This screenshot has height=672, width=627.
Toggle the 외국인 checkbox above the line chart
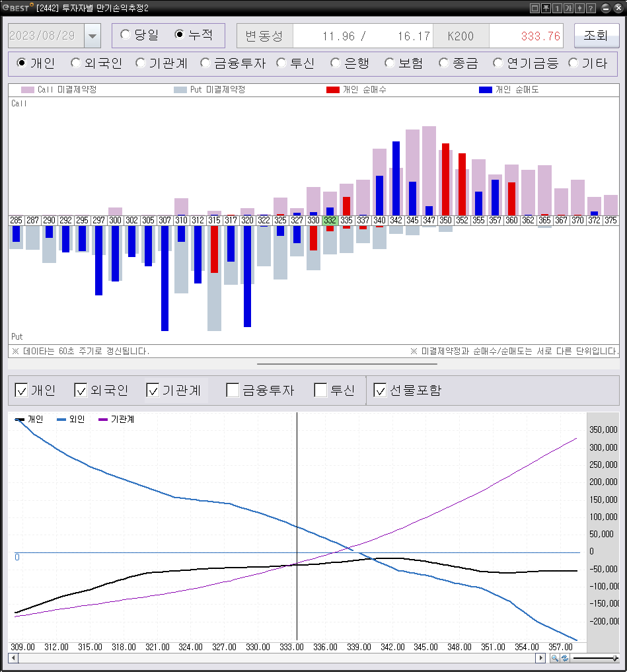point(81,391)
